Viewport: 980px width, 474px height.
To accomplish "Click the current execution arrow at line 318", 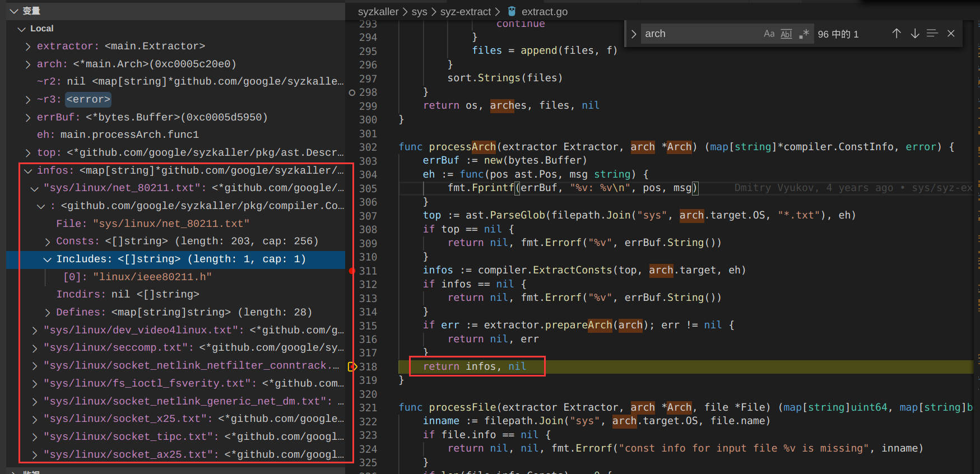I will coord(352,367).
